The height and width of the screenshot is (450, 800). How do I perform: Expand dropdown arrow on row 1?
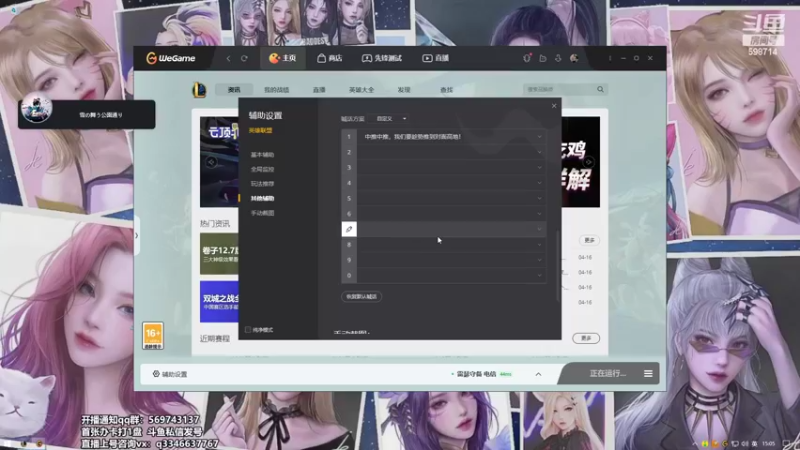539,137
